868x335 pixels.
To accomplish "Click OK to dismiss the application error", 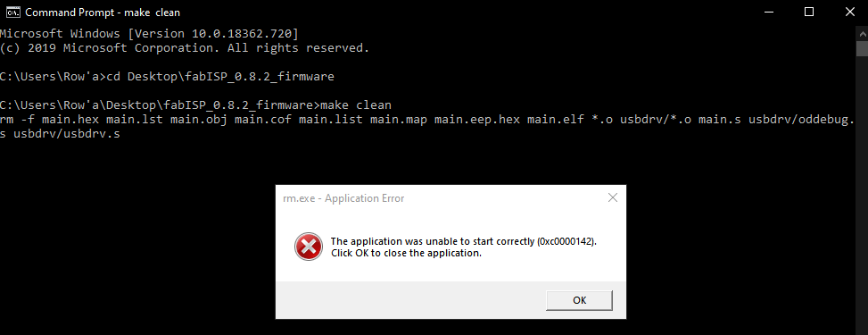I will pos(579,300).
